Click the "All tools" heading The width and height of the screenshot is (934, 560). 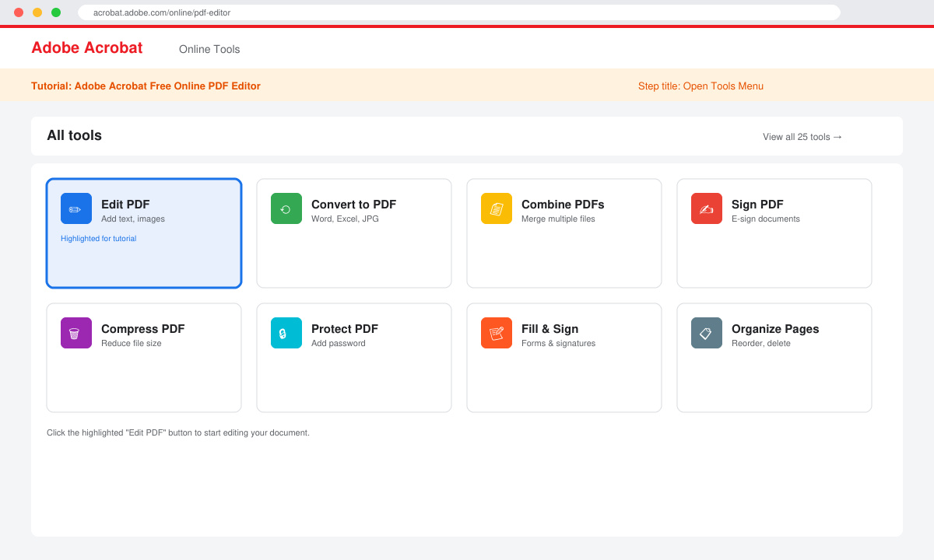click(74, 135)
